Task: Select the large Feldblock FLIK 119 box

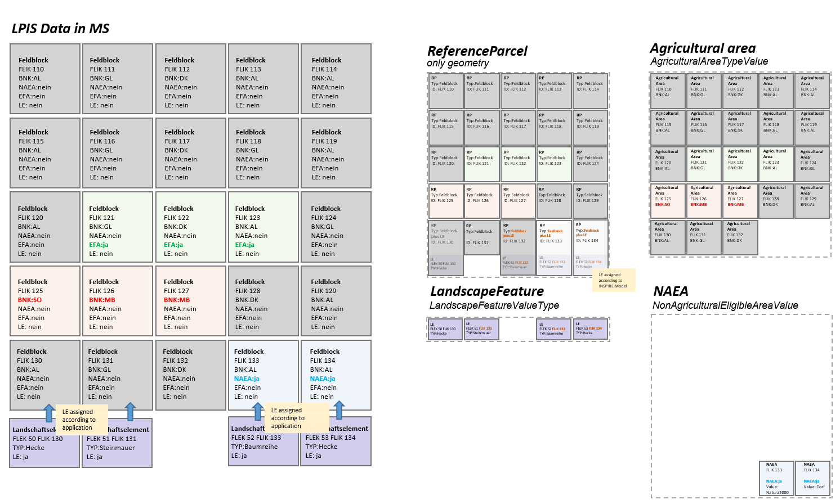Action: click(336, 152)
